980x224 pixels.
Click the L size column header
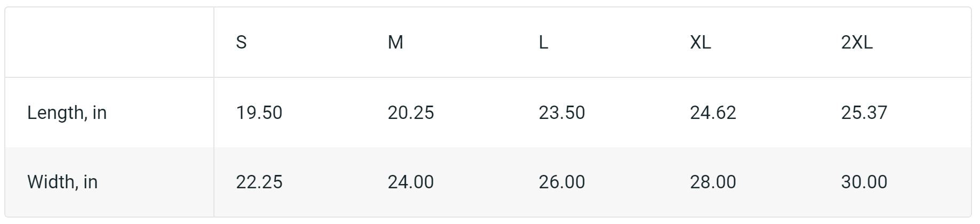543,42
